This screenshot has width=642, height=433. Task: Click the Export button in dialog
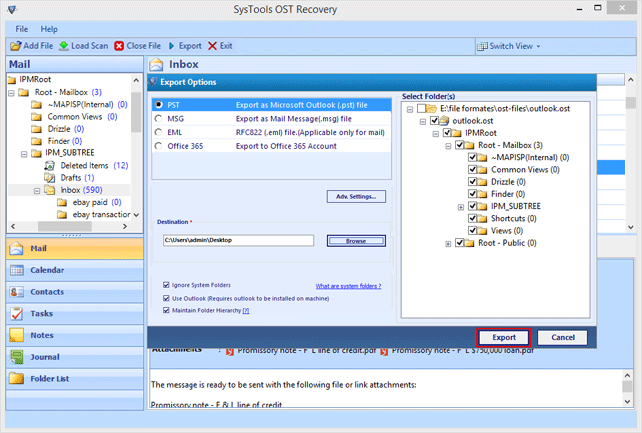tap(504, 337)
